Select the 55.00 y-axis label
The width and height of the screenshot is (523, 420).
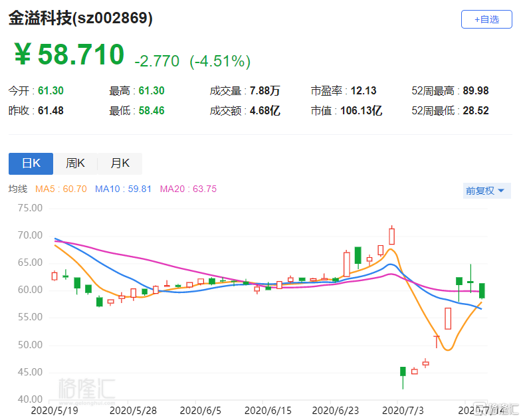[x=30, y=317]
